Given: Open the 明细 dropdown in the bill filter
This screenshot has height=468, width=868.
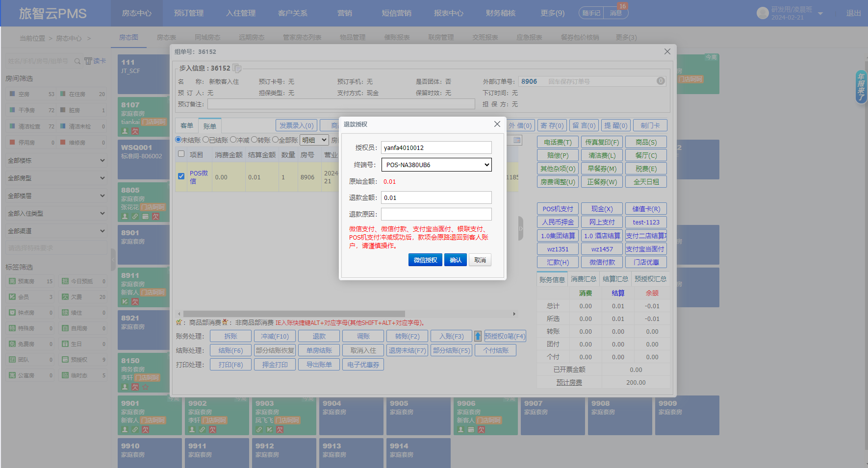Looking at the screenshot, I should coord(314,140).
